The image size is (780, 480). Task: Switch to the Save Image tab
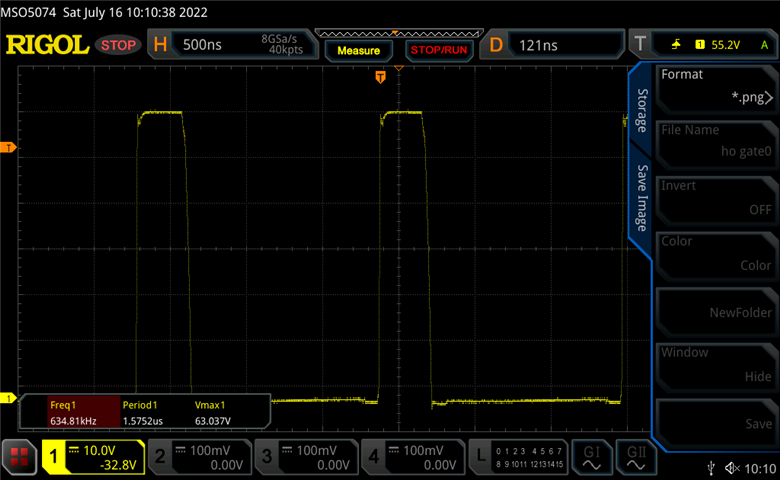(x=642, y=198)
